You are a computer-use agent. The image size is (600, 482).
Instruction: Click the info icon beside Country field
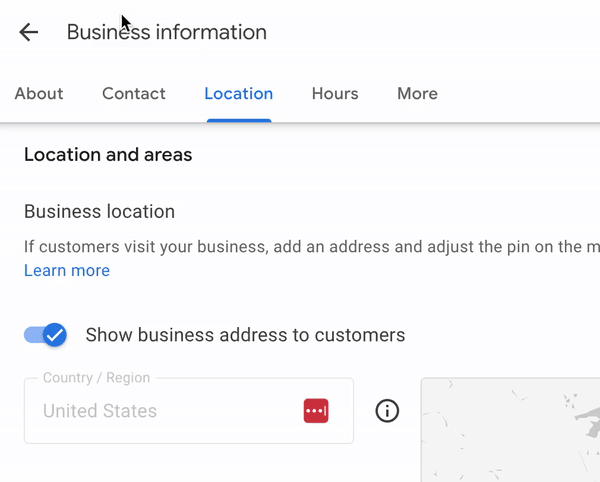tap(387, 411)
